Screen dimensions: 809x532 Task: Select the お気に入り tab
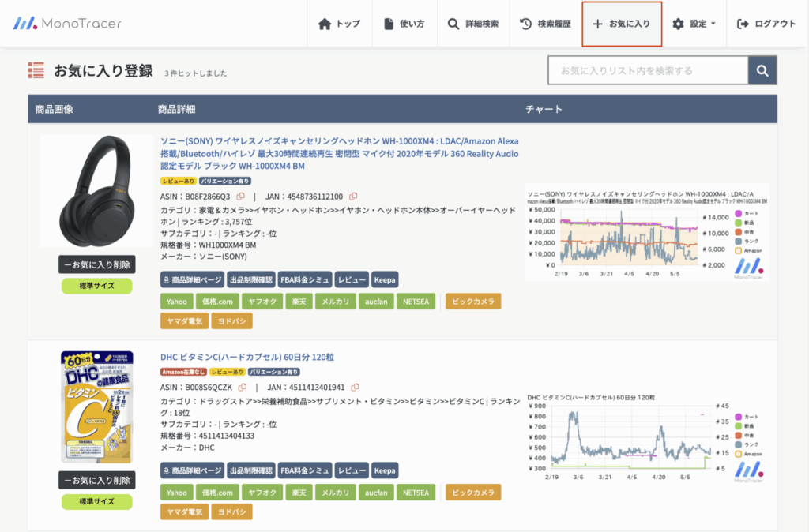[622, 24]
